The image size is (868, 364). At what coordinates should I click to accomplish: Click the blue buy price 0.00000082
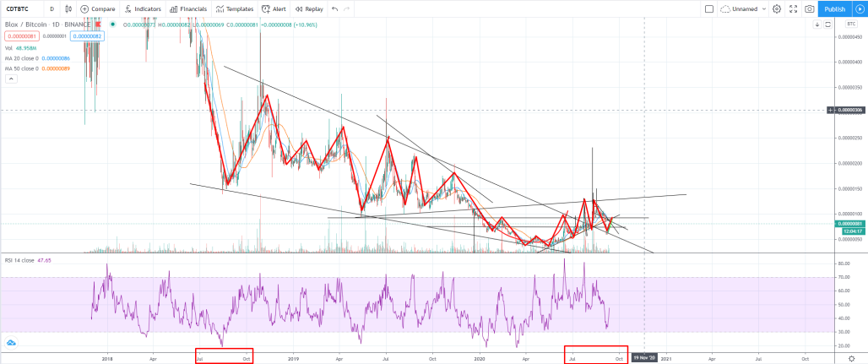[88, 35]
